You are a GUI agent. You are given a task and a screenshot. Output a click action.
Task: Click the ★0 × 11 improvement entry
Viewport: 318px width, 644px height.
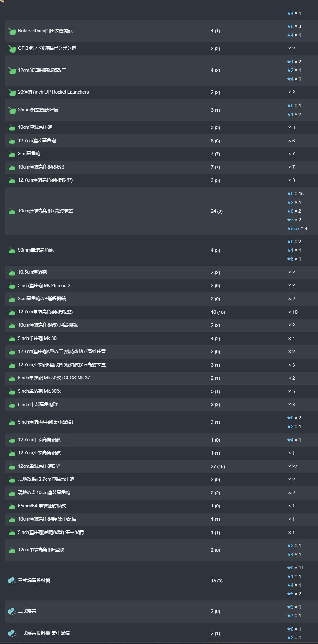[295, 568]
